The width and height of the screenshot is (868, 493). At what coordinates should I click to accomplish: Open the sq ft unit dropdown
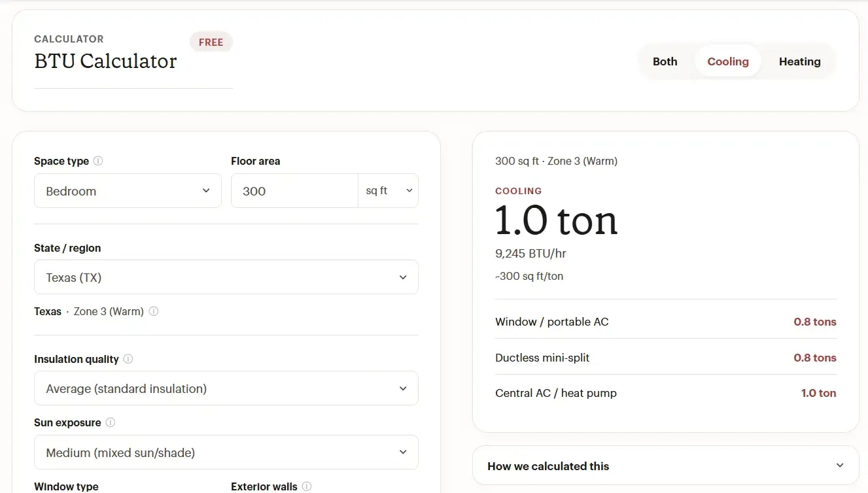click(389, 191)
